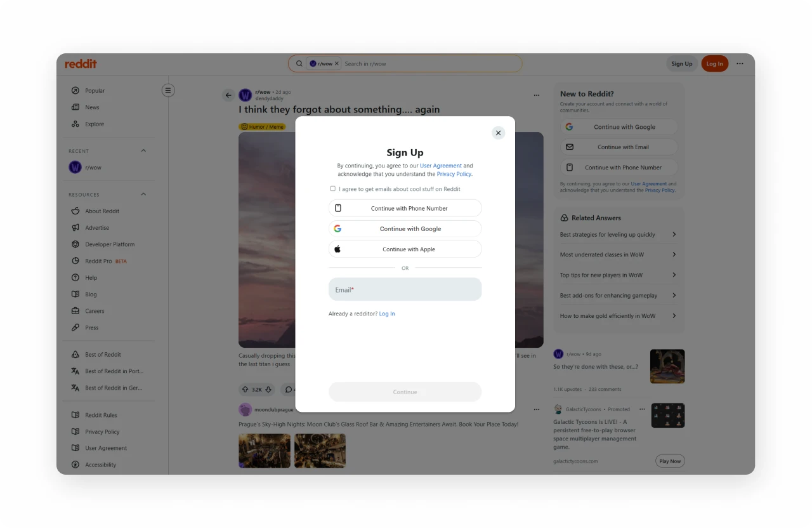The width and height of the screenshot is (812, 528).
Task: Click the r/wow community avatar on post
Action: tap(246, 95)
